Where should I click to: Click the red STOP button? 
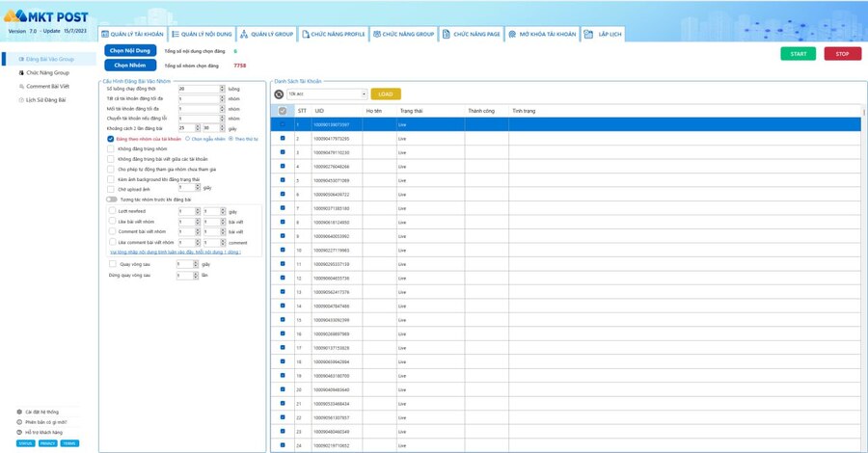click(843, 54)
